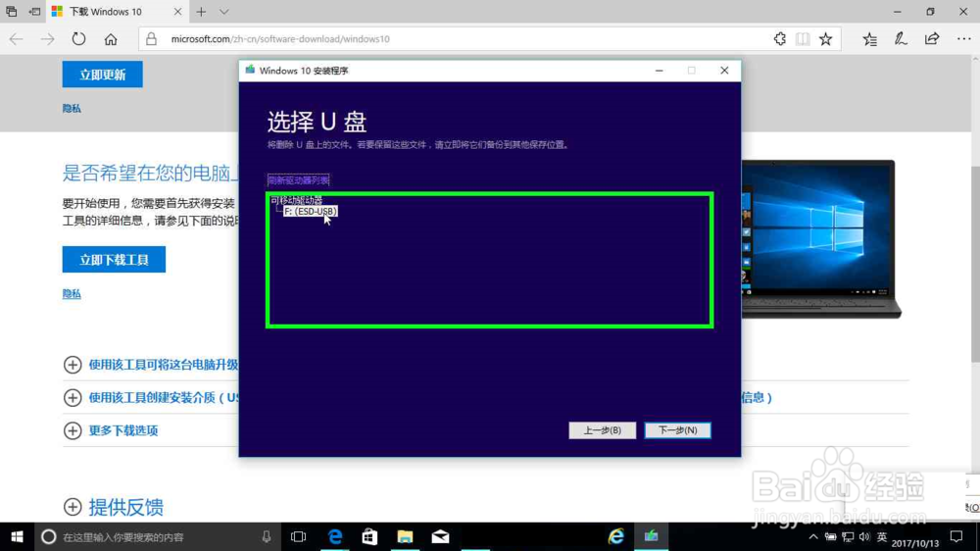The height and width of the screenshot is (551, 980).
Task: Open File Explorer from taskbar
Action: (x=405, y=536)
